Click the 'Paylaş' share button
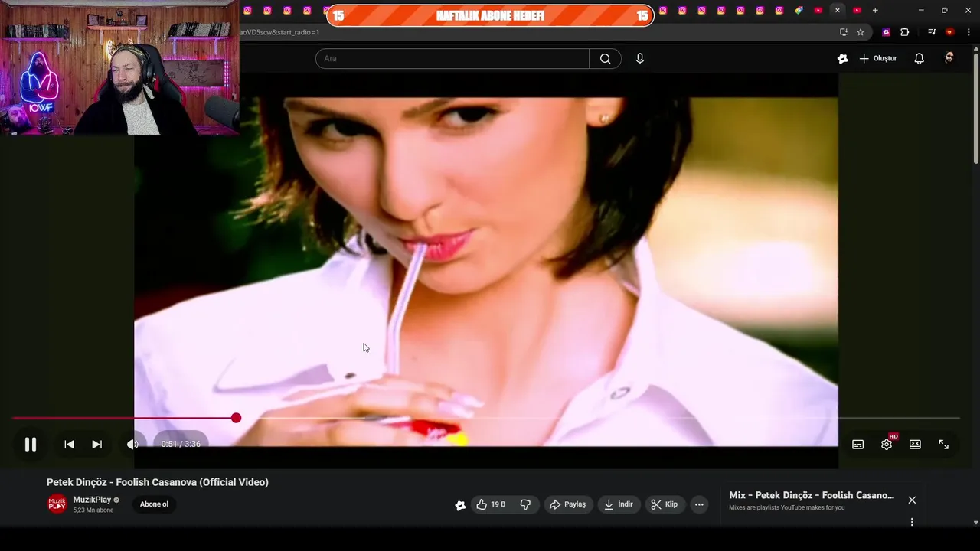980x551 pixels. [x=568, y=504]
